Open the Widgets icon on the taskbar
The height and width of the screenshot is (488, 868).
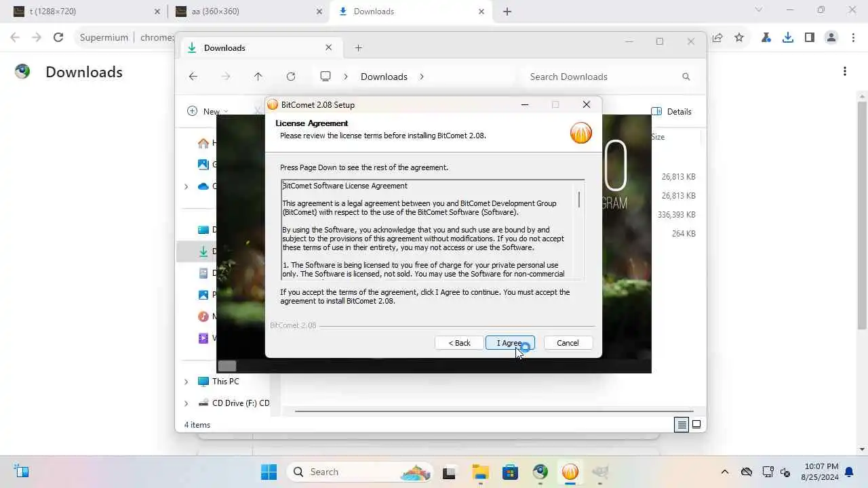pos(21,472)
